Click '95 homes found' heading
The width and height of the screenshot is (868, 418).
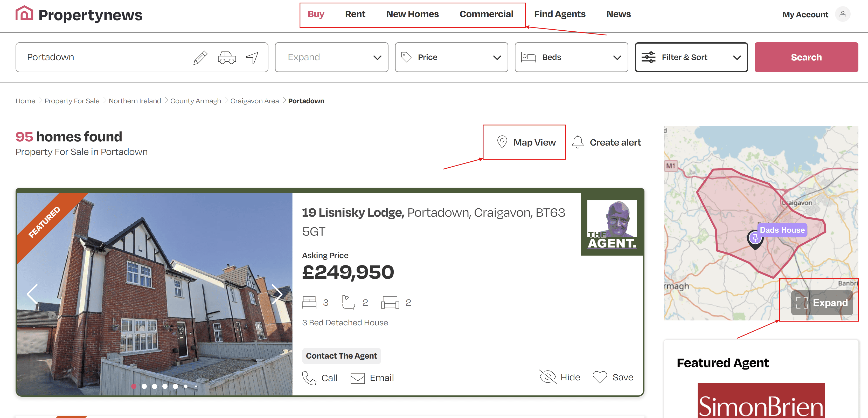(x=69, y=136)
